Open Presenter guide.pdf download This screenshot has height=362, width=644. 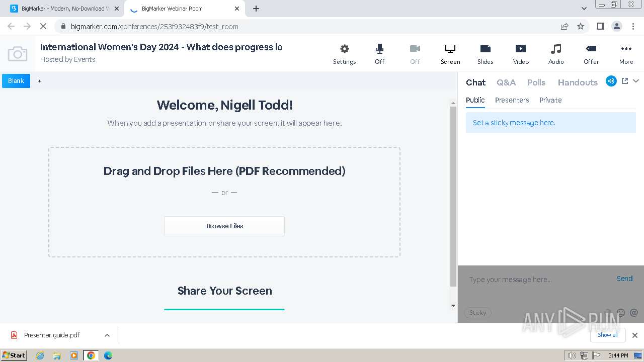coord(52,335)
